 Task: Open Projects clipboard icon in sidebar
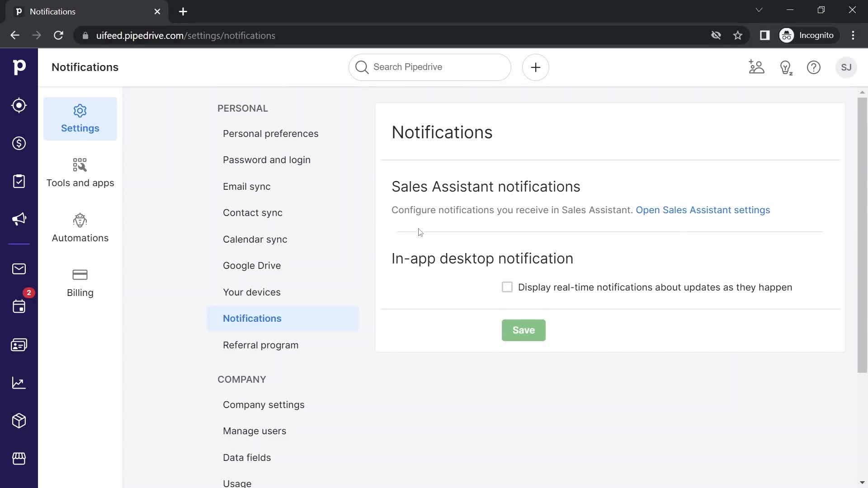19,181
